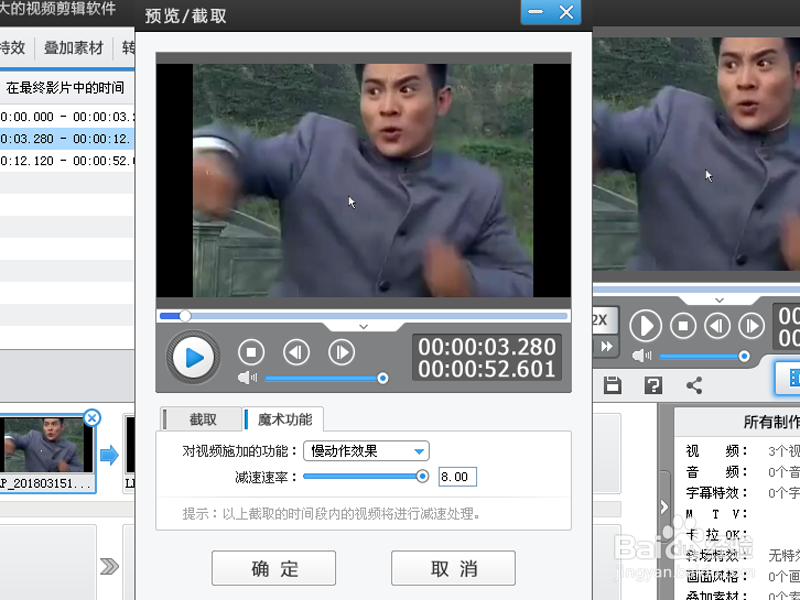Switch to the 魔术功能 tab
Viewport: 800px width, 600px height.
284,419
